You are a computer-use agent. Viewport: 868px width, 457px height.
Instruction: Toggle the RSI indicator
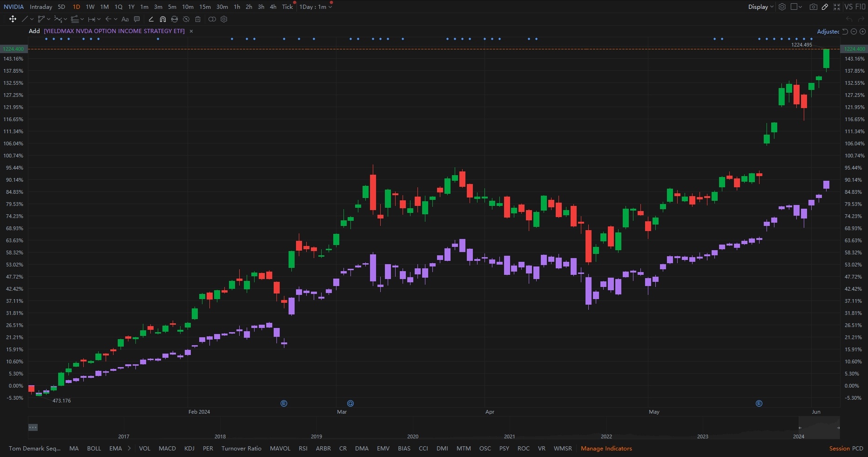(303, 449)
